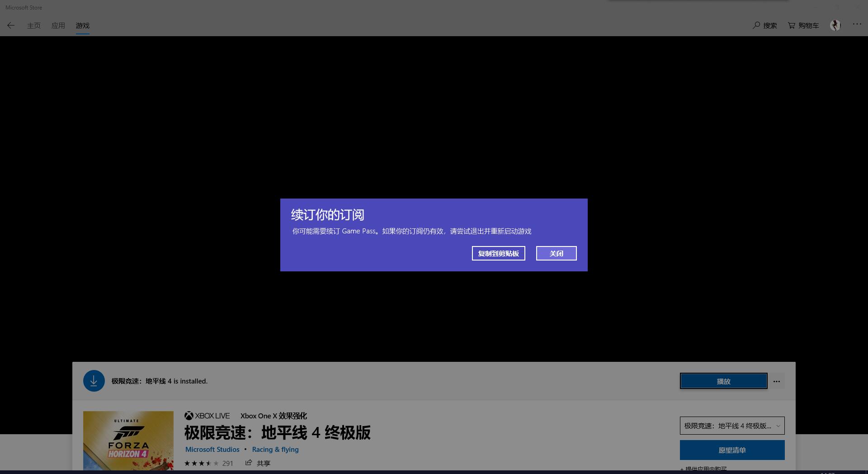Open the Microsoft Studios publisher link
The width and height of the screenshot is (868, 474).
[212, 450]
